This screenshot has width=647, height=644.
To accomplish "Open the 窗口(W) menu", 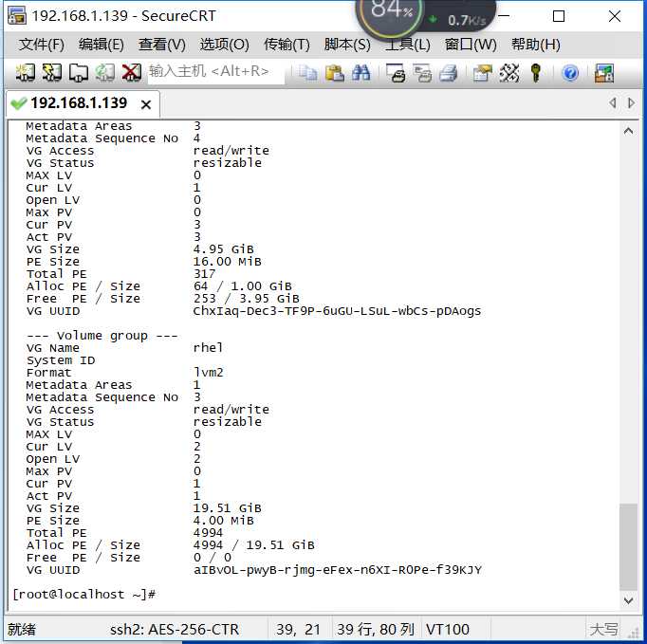I will (471, 45).
